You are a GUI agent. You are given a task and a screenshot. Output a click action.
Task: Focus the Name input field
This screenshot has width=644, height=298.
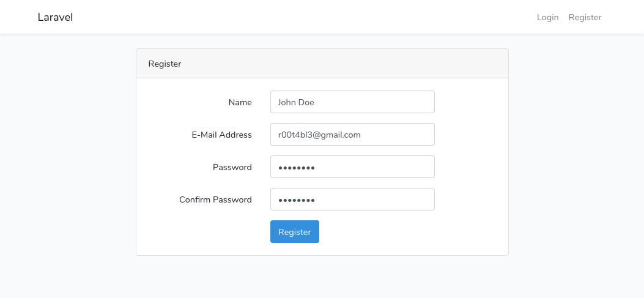[352, 102]
